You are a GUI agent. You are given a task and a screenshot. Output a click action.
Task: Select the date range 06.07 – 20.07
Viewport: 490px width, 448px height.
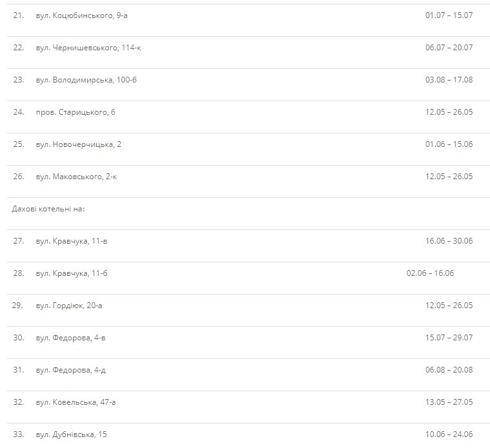point(449,48)
